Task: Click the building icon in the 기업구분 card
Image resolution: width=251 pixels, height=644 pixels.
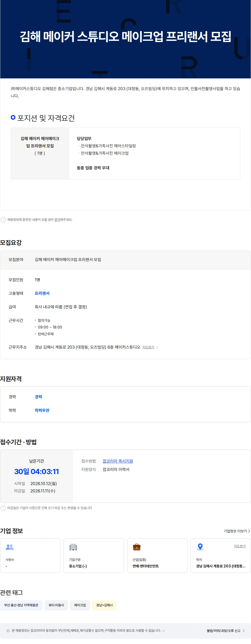Action: point(73,547)
